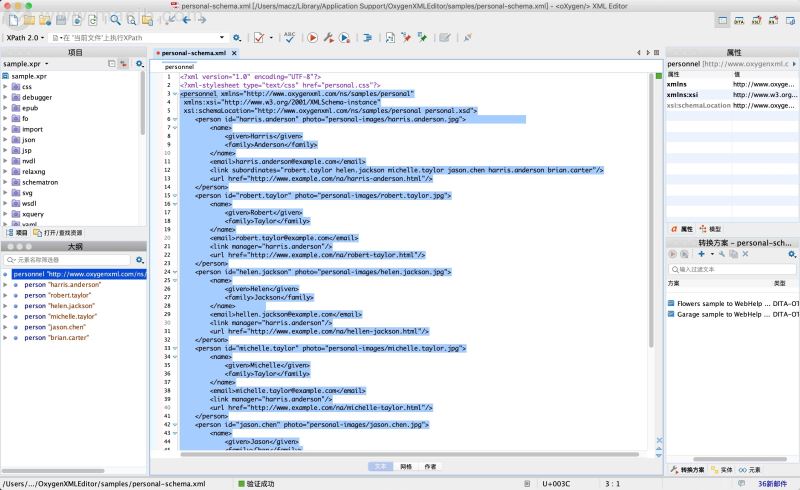
Task: Open Find/Replace magnifier icon
Action: [116, 20]
